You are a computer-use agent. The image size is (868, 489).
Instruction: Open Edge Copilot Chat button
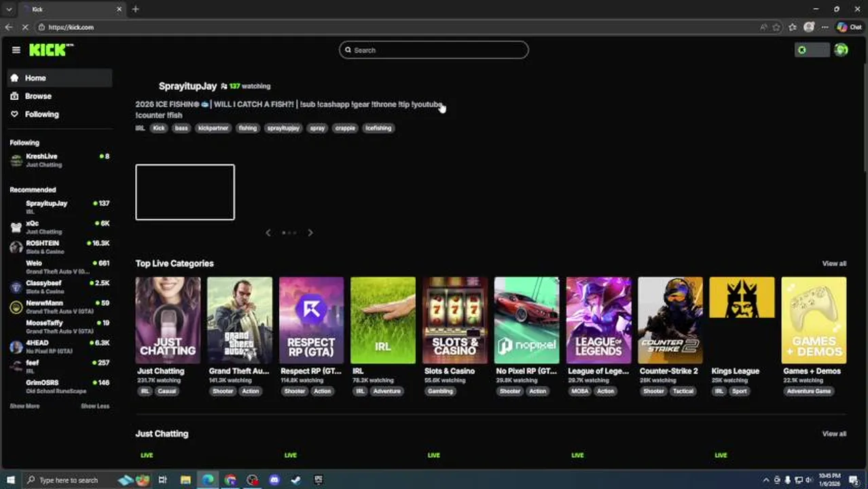[x=849, y=27]
